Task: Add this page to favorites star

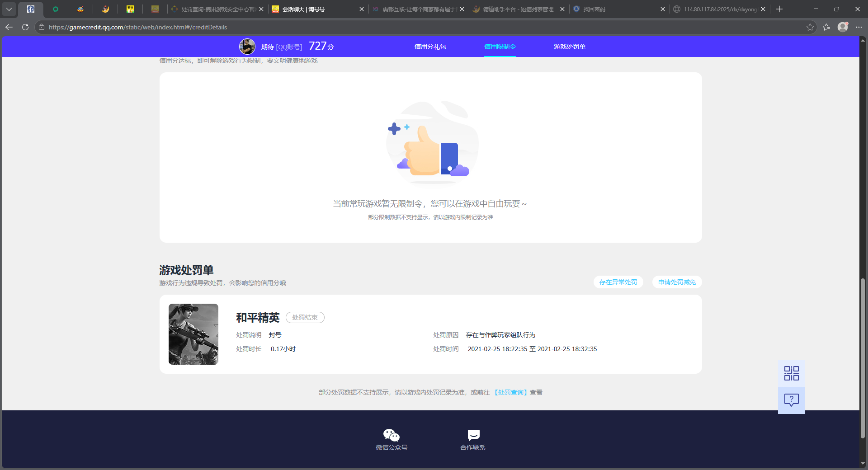Action: pyautogui.click(x=810, y=27)
